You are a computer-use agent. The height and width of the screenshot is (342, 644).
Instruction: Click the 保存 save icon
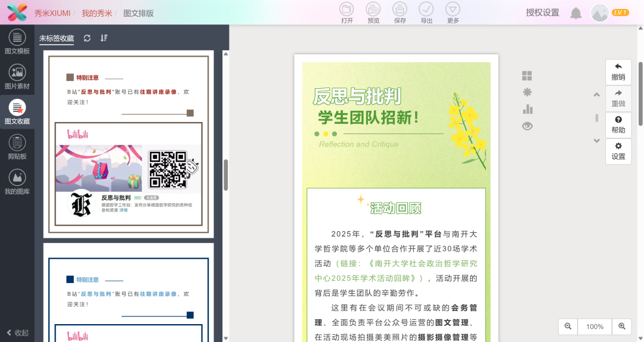coord(400,9)
